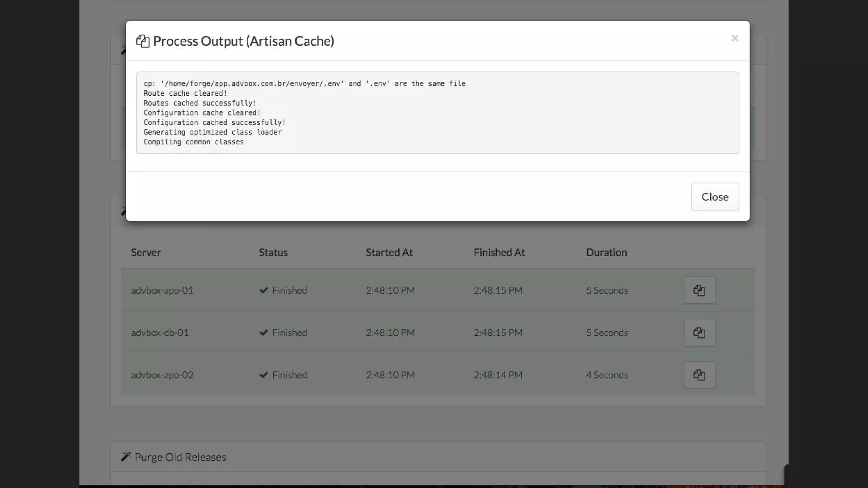Viewport: 868px width, 488px height.
Task: Click the Finished checkmark for advbox-db-01
Action: pos(264,333)
